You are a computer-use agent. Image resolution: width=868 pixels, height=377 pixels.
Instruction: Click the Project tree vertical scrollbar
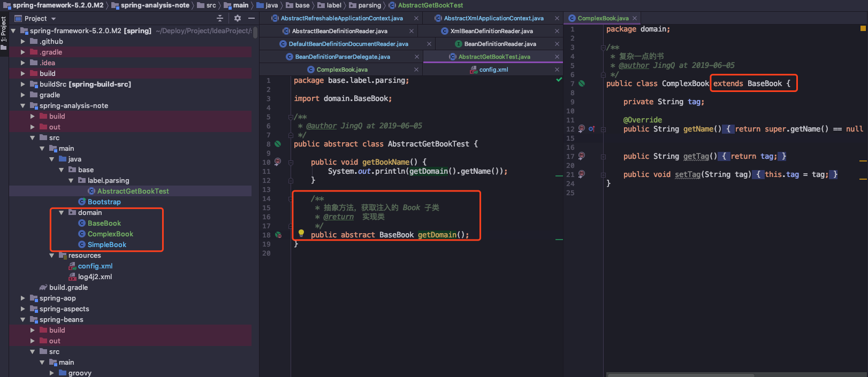coord(255,32)
